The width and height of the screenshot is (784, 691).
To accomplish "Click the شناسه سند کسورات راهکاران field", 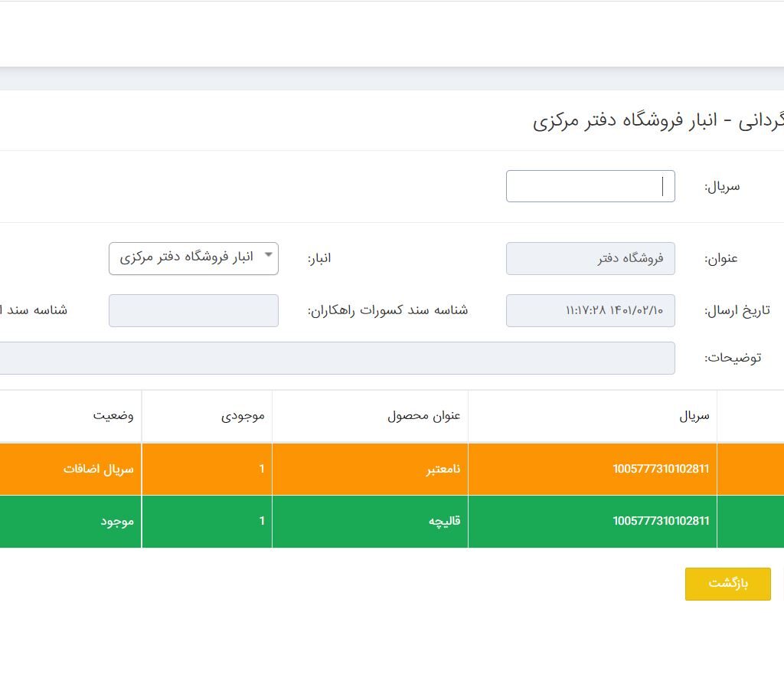I will coord(194,310).
